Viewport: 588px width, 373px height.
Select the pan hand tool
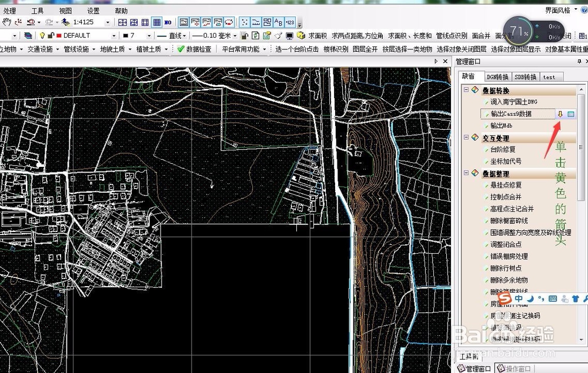(x=7, y=22)
